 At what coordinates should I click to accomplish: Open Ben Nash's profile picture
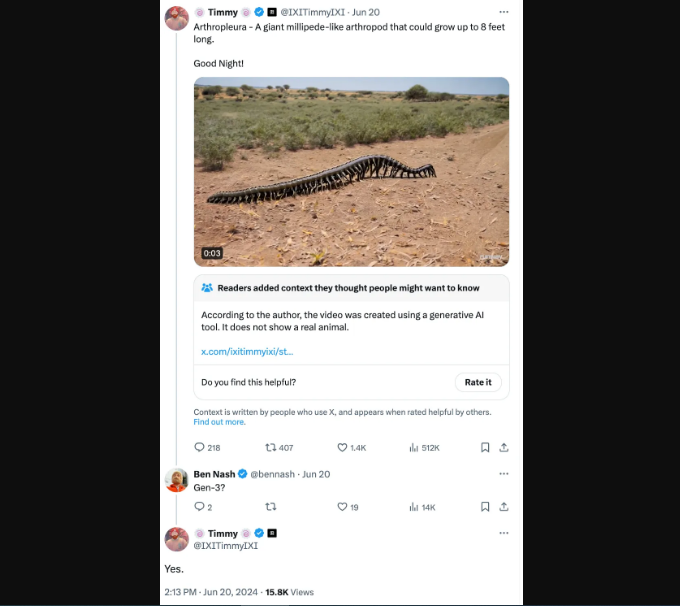(177, 480)
